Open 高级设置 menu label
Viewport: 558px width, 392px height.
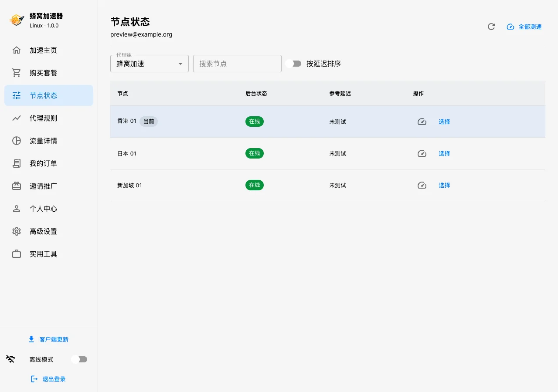pyautogui.click(x=43, y=231)
